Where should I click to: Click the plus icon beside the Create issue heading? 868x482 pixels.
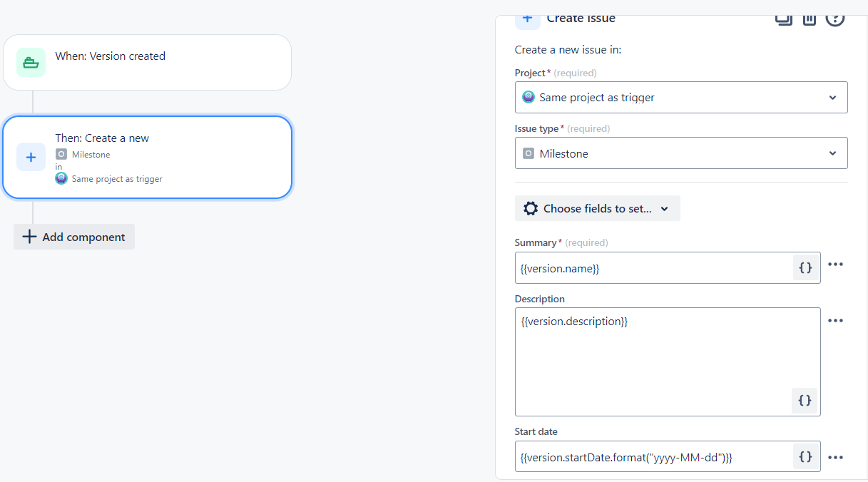[528, 19]
